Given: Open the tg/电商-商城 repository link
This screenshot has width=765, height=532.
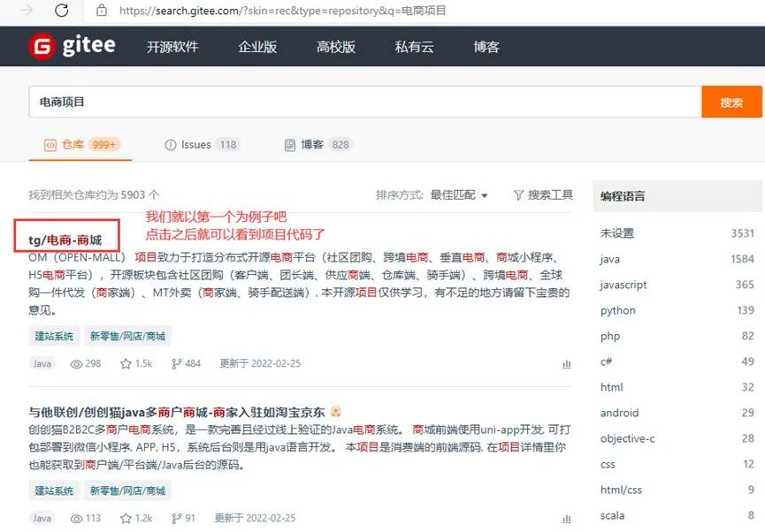Looking at the screenshot, I should [x=65, y=239].
